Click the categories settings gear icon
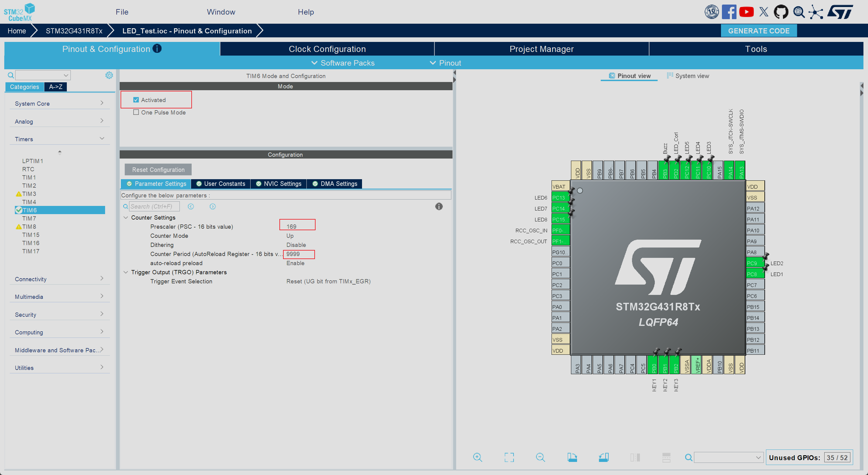868x475 pixels. (109, 75)
